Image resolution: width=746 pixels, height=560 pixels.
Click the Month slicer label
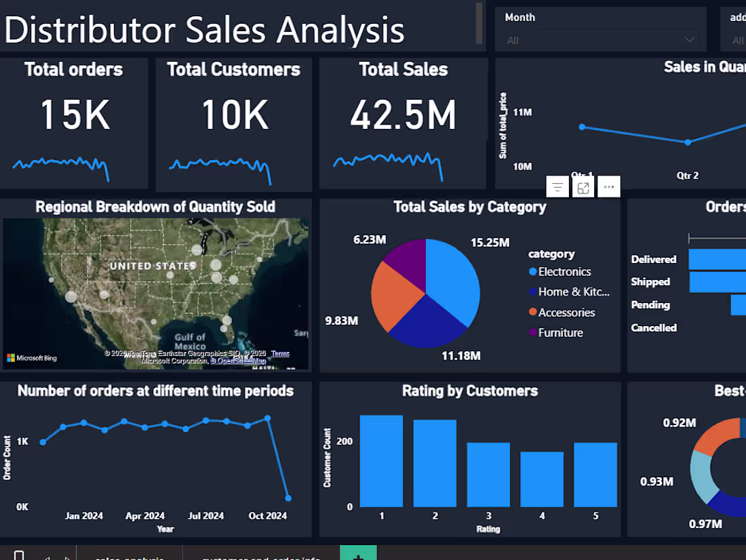click(x=519, y=18)
